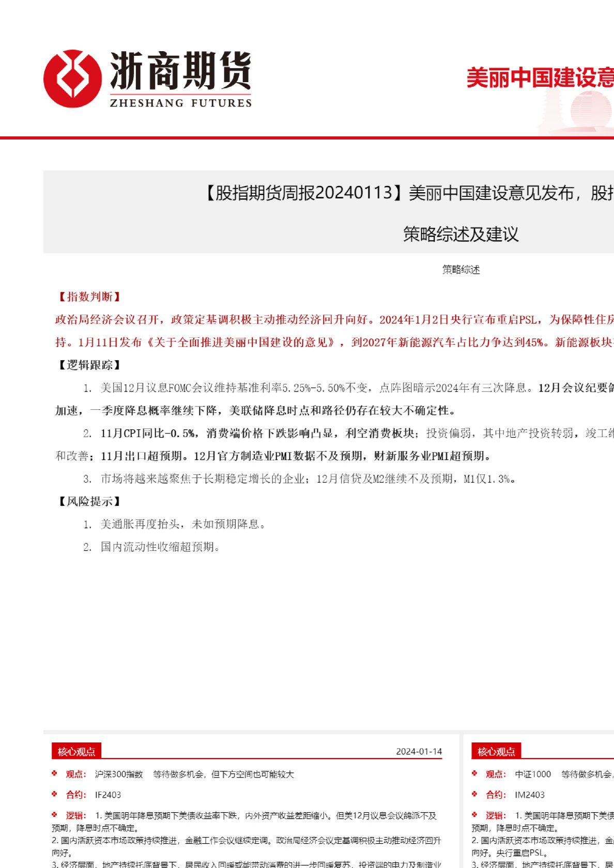The width and height of the screenshot is (614, 868).
Task: Click the 【指数判断】 section heading
Action: [89, 297]
